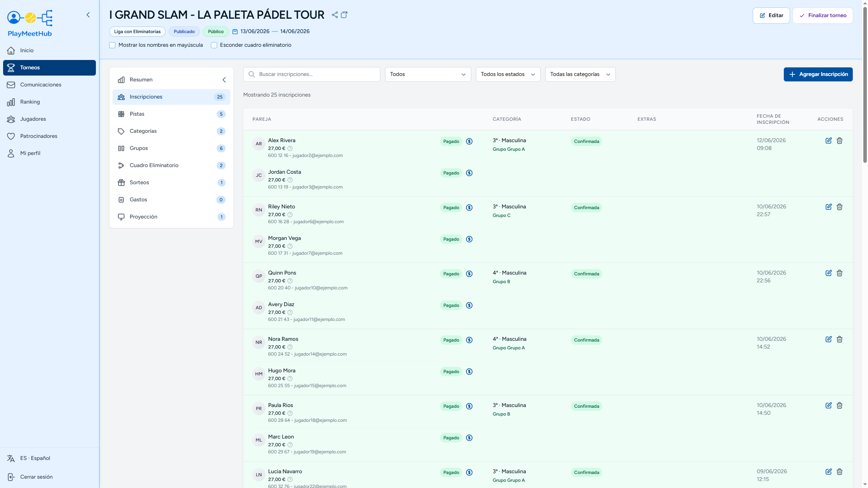Screen dimensions: 868x488
Task: Click payment dollar icon for Jordan Costa
Action: click(x=469, y=173)
